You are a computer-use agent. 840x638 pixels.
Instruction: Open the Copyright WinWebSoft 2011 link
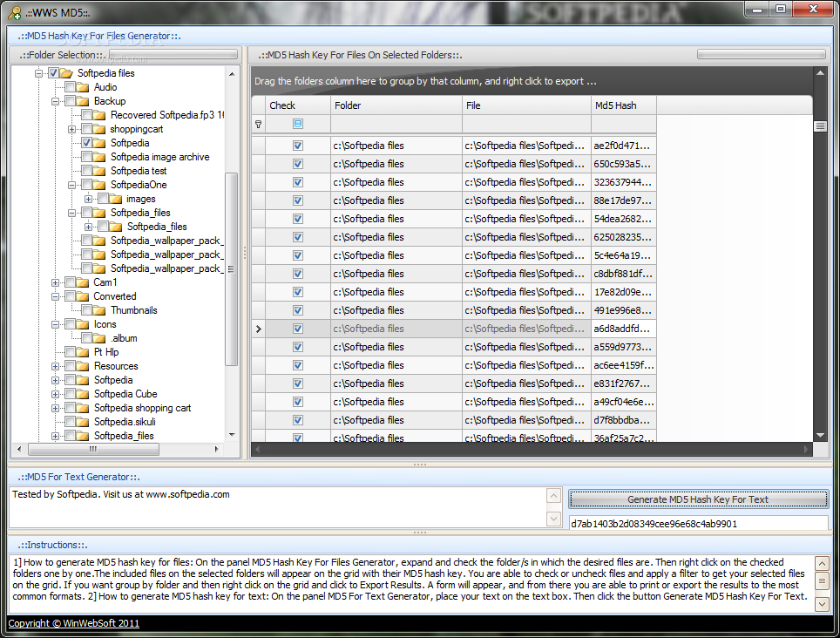click(73, 623)
